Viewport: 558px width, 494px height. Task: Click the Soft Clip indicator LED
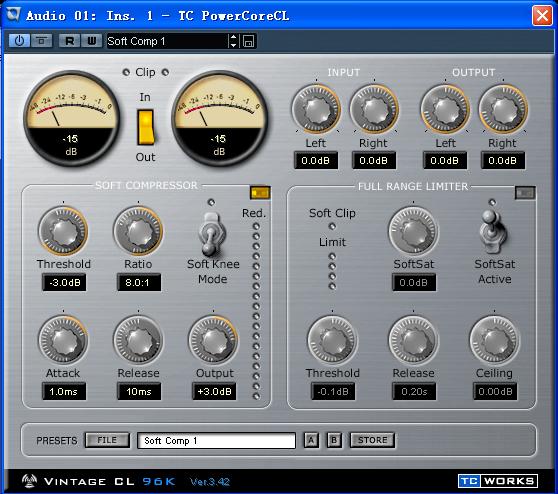point(332,226)
